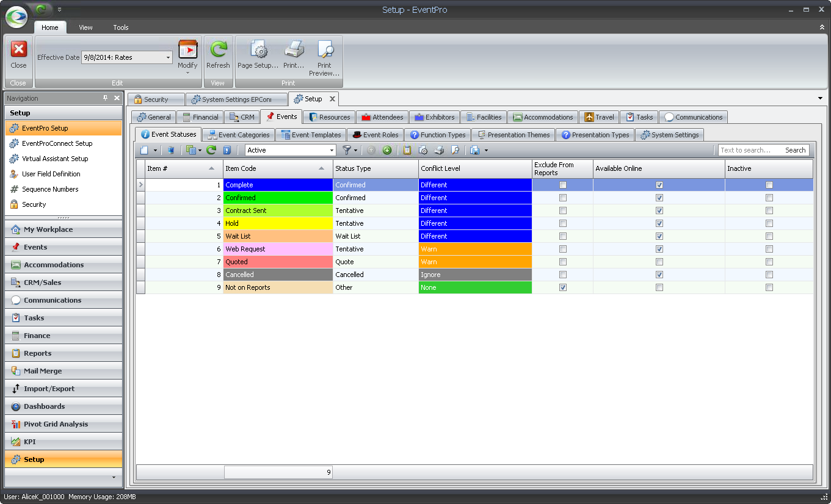831x504 pixels.
Task: Click the Text to search input field
Action: (x=750, y=150)
